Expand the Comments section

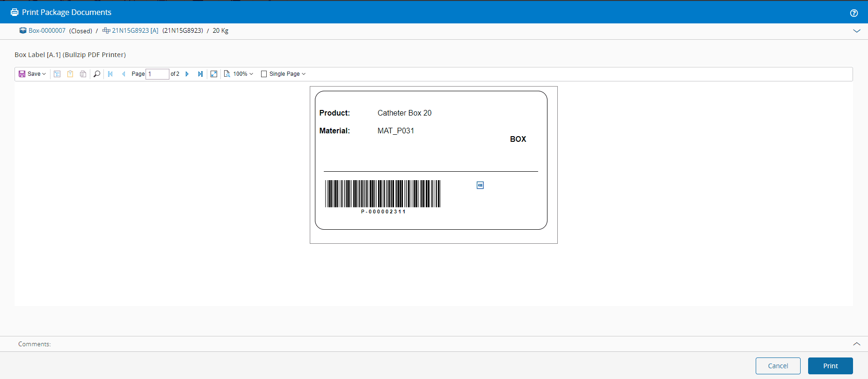click(857, 344)
